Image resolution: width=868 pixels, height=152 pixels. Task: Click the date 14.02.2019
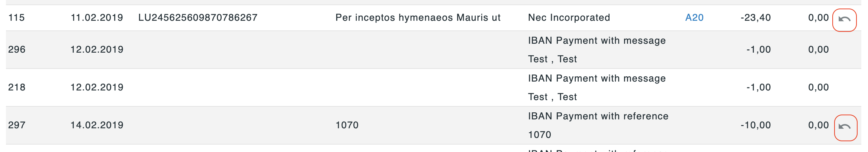(97, 125)
